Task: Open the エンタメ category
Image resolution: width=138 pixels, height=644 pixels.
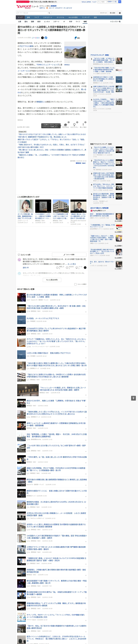Action: point(47,21)
